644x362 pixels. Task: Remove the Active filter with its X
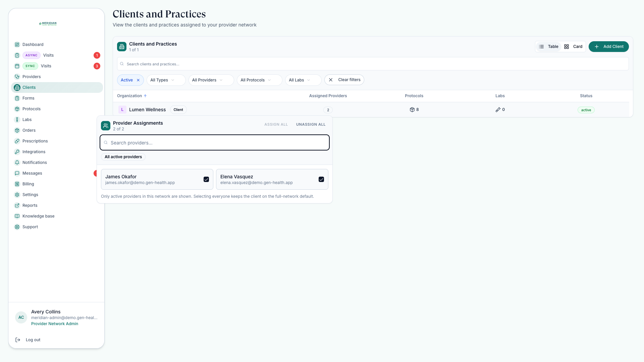pyautogui.click(x=138, y=80)
